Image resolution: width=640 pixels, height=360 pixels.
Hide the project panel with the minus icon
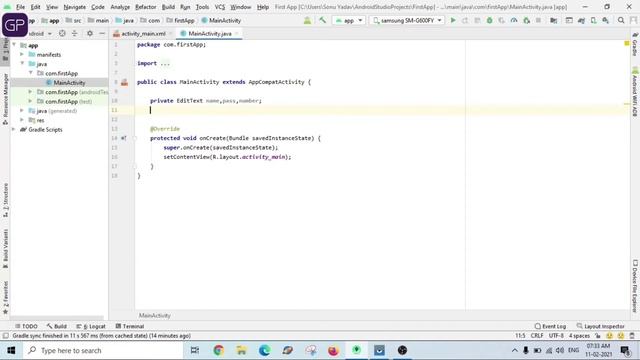coord(102,33)
